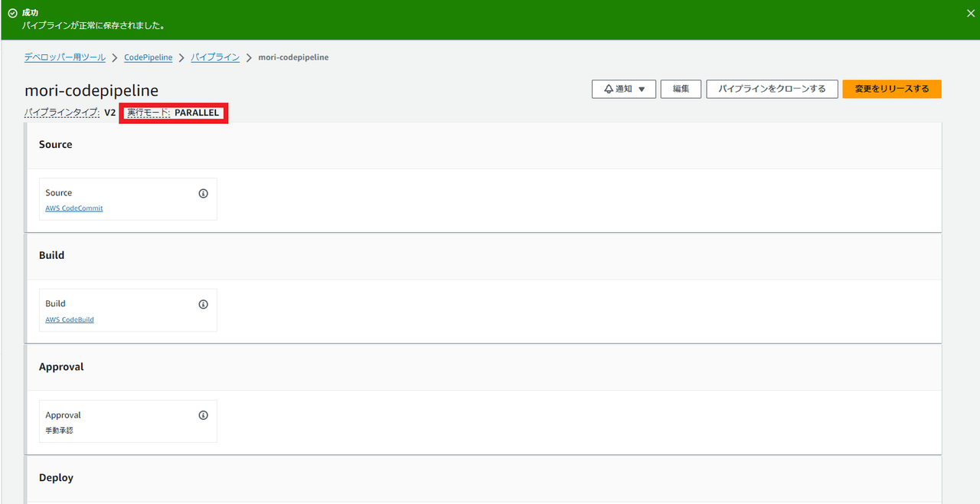Open the パイプライン breadcrumb link
The height and width of the screenshot is (504, 980).
tap(215, 57)
